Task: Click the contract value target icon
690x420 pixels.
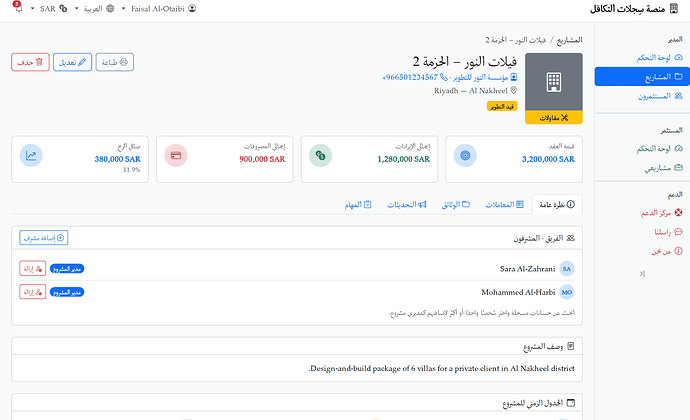Action: [465, 155]
